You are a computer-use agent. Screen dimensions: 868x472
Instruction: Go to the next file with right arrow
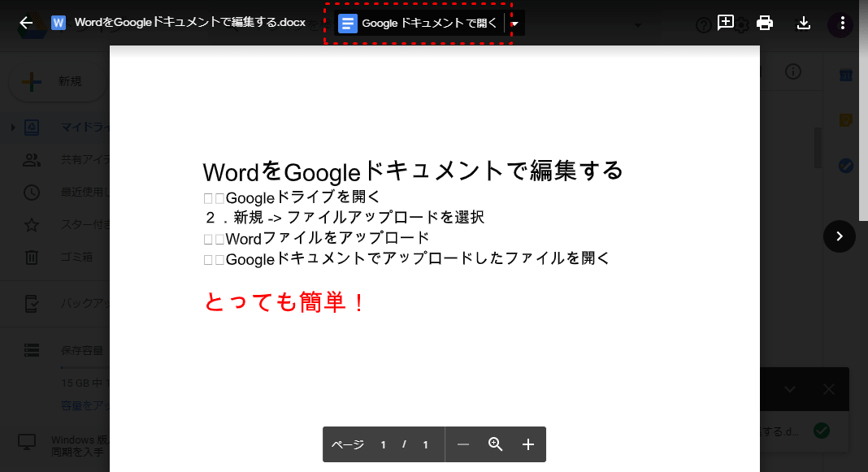click(x=840, y=236)
